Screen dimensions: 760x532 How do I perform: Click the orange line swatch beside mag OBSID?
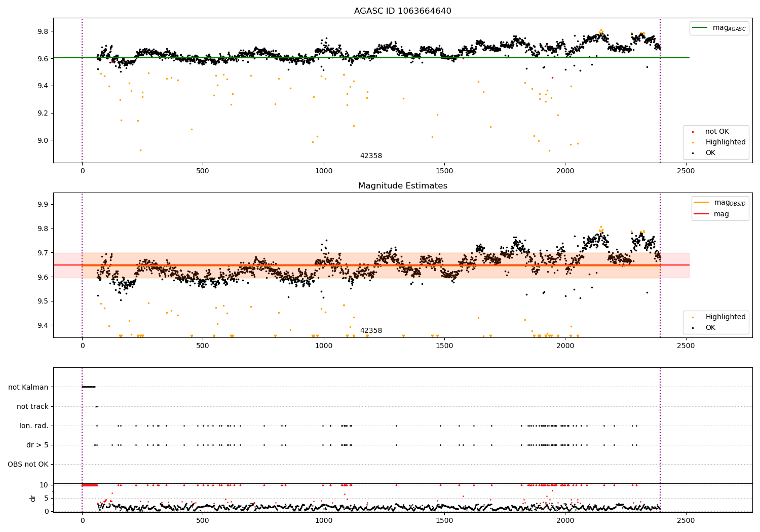click(701, 203)
